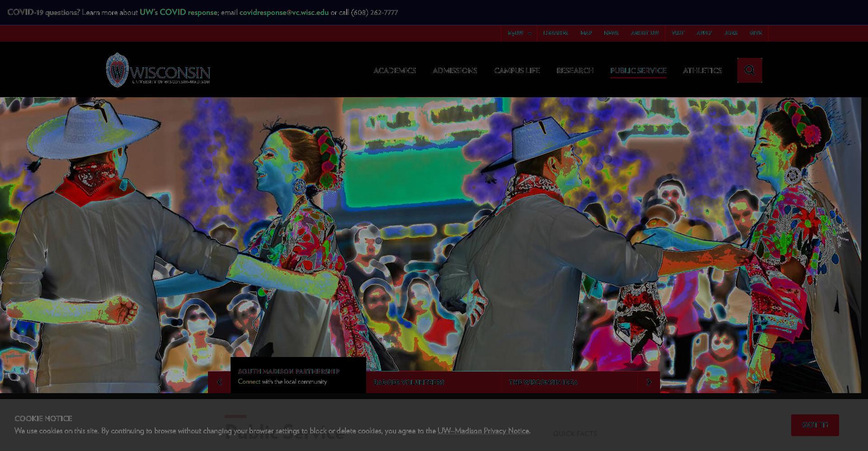Go to previous slide with left arrow

pyautogui.click(x=219, y=382)
